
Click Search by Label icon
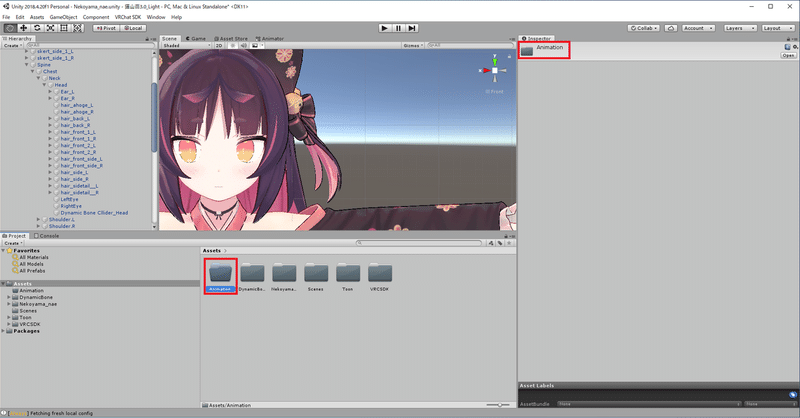(x=500, y=243)
